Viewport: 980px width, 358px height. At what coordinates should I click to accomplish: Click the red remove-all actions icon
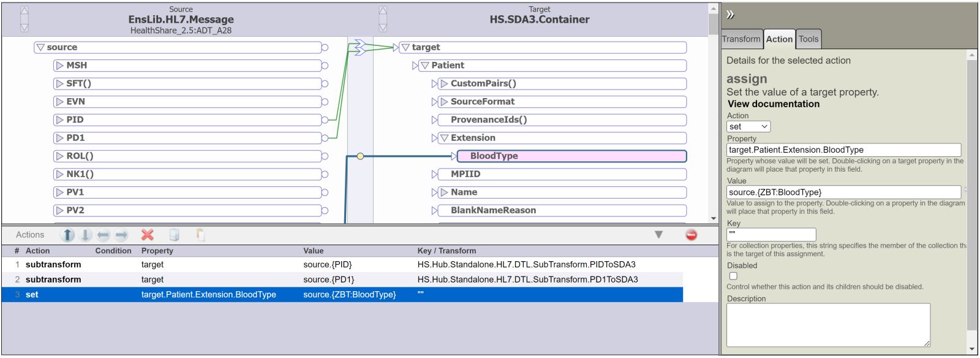pos(692,235)
